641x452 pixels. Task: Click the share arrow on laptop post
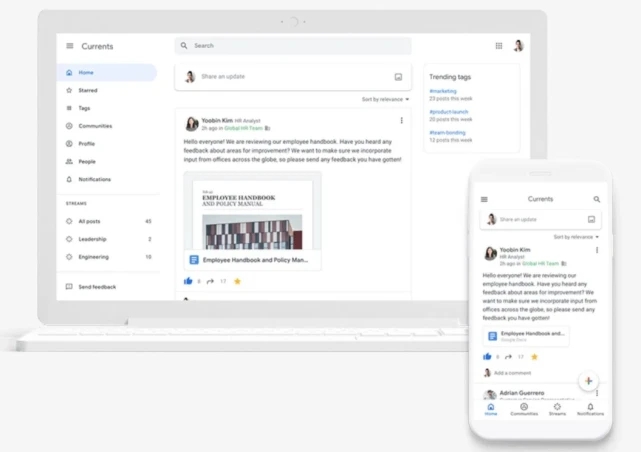click(211, 281)
